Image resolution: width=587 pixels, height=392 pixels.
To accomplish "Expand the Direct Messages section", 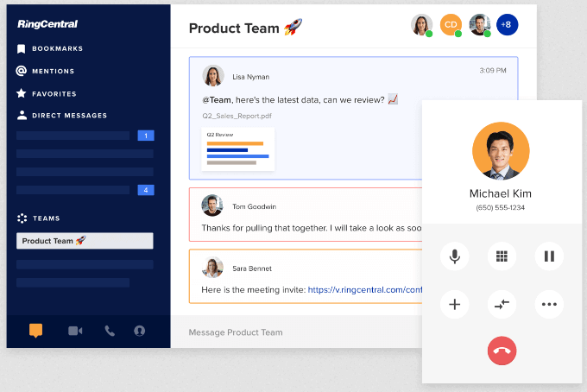I will click(x=62, y=116).
